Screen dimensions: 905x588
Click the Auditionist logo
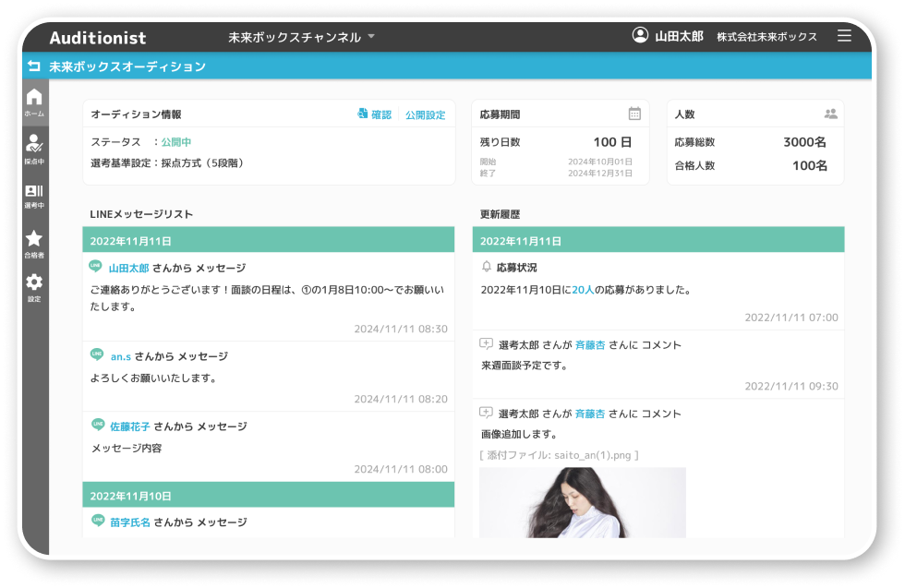(x=97, y=38)
